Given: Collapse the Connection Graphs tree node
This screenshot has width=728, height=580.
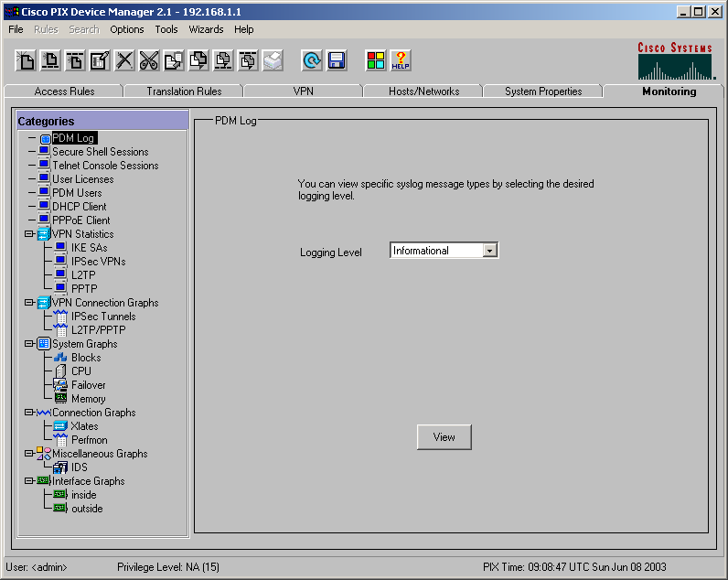Looking at the screenshot, I should click(28, 413).
